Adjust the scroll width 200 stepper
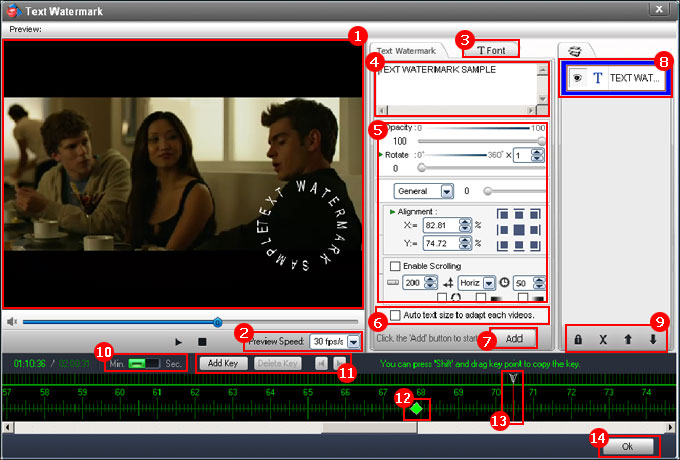The width and height of the screenshot is (680, 460). tap(430, 283)
